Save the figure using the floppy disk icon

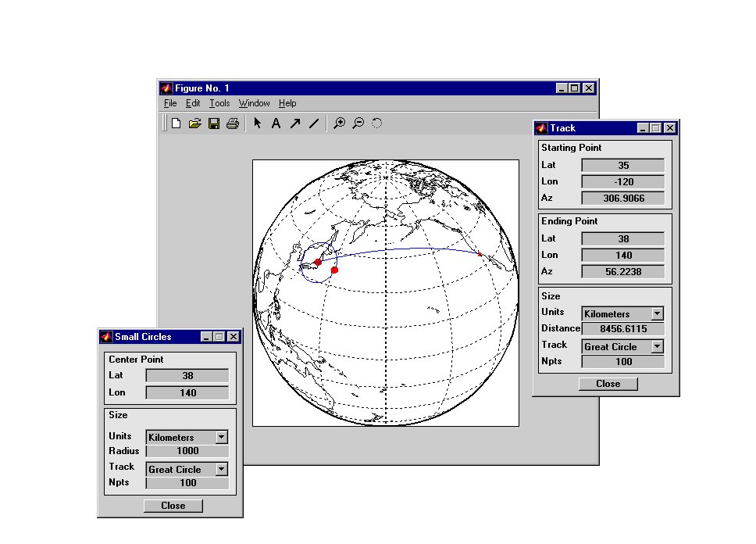213,123
